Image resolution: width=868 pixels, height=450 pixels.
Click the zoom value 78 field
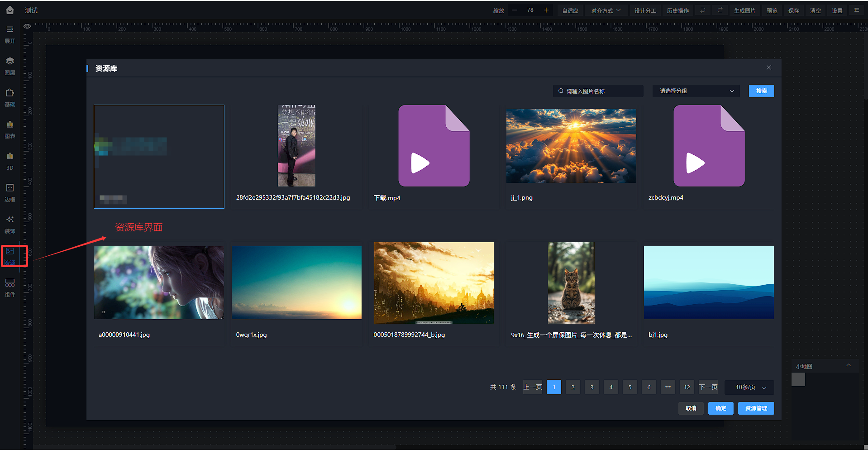pos(530,10)
